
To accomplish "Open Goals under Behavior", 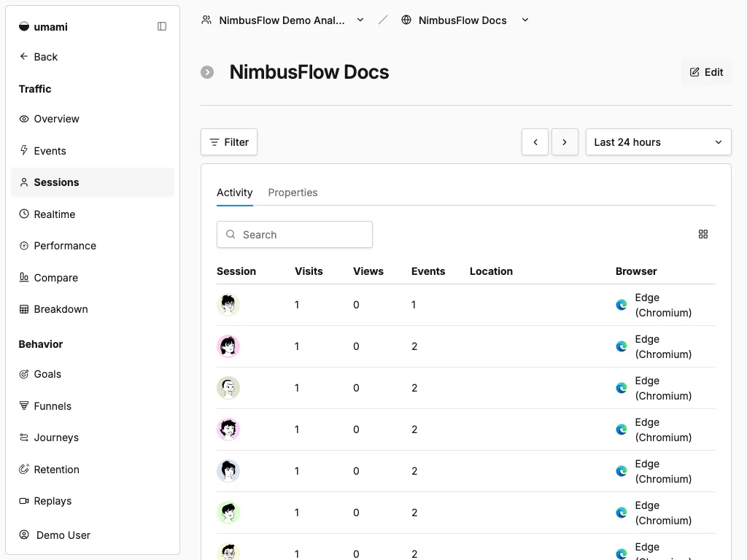I will click(x=93, y=374).
